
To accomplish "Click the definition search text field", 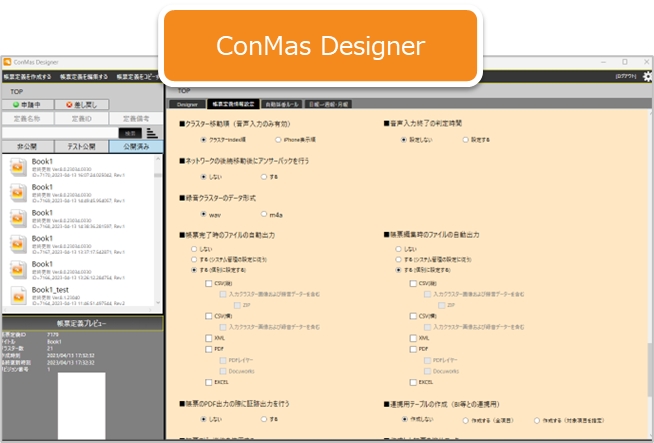I will point(60,133).
